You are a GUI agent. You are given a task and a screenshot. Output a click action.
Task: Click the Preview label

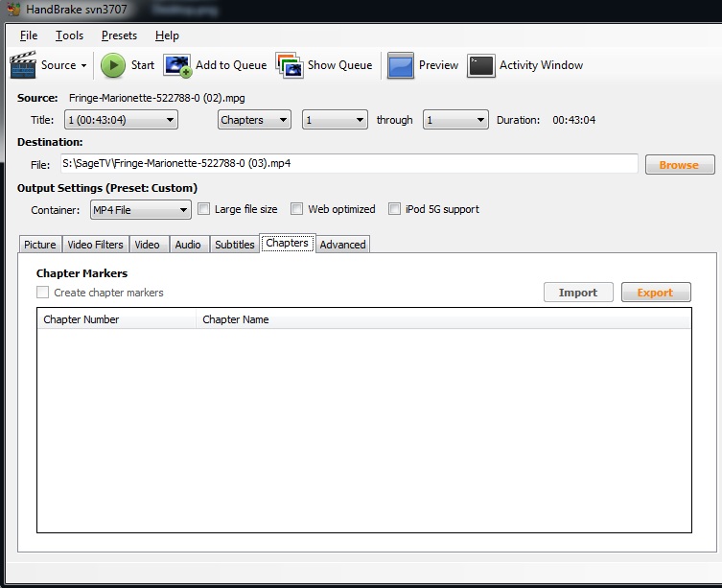[438, 65]
